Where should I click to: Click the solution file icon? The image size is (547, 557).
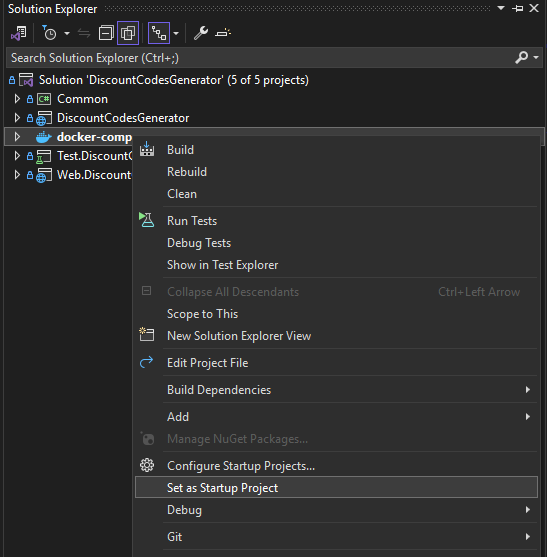tap(26, 80)
